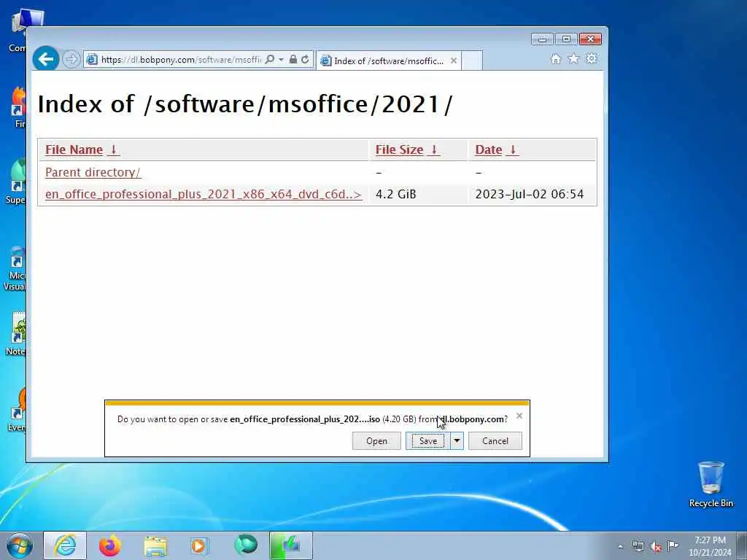Open the Parent directory/ link

pyautogui.click(x=93, y=172)
